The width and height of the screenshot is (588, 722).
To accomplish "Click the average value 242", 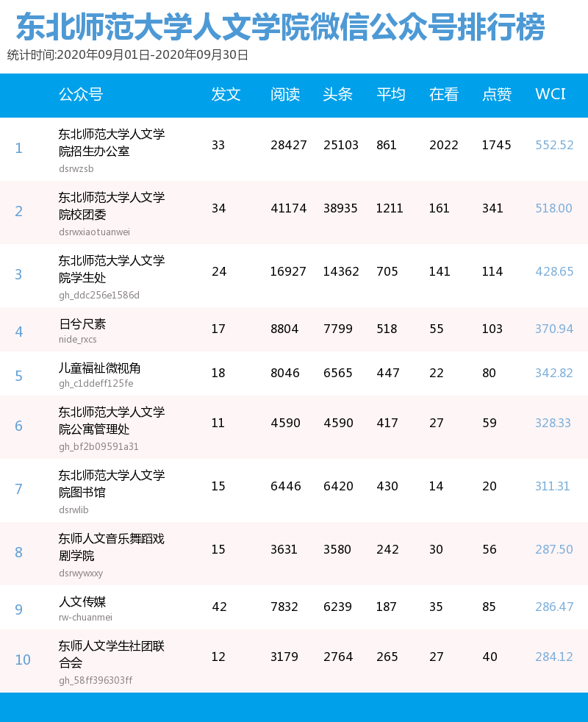I will pos(387,549).
